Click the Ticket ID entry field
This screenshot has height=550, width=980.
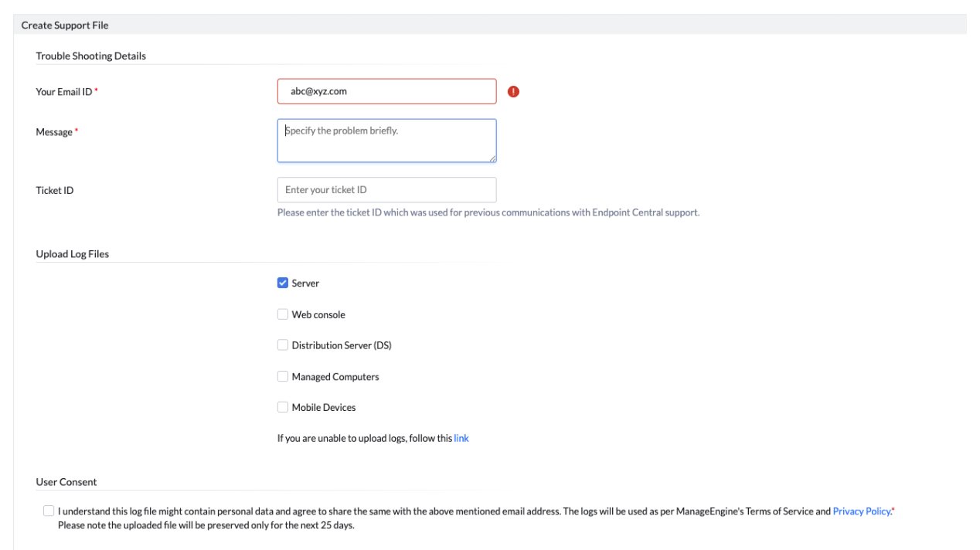point(386,189)
